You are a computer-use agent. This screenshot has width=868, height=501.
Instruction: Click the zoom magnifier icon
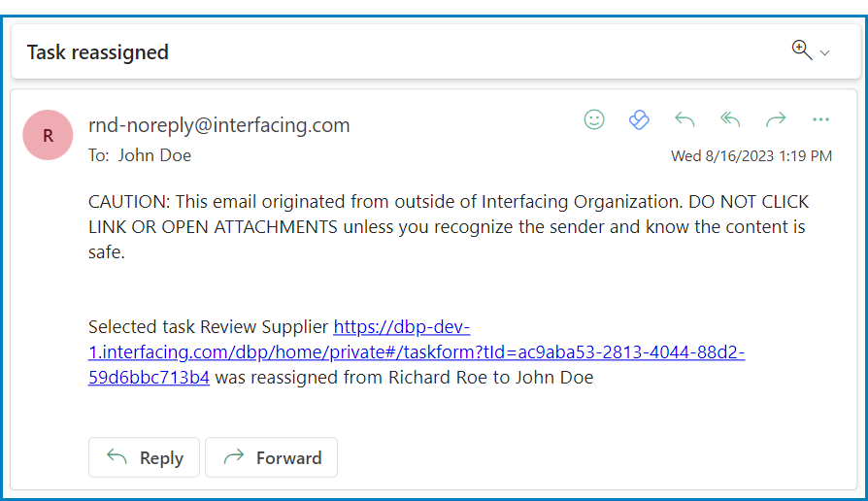[x=801, y=50]
